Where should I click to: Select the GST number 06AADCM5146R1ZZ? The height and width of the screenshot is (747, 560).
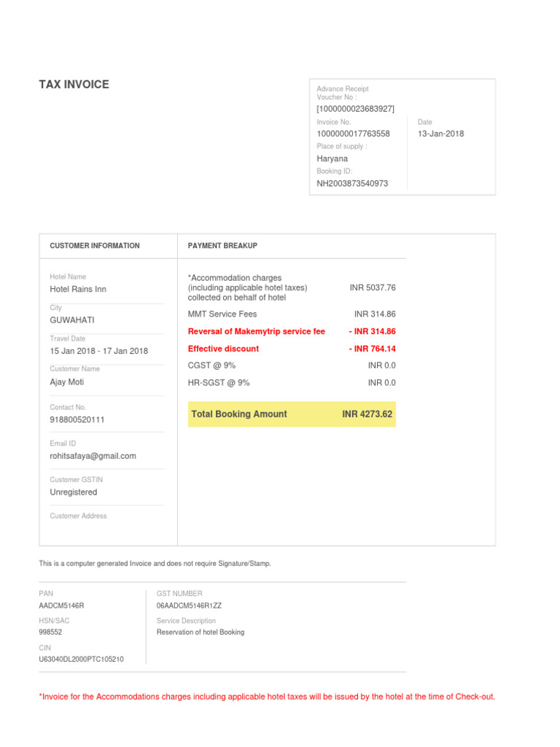[x=189, y=605]
